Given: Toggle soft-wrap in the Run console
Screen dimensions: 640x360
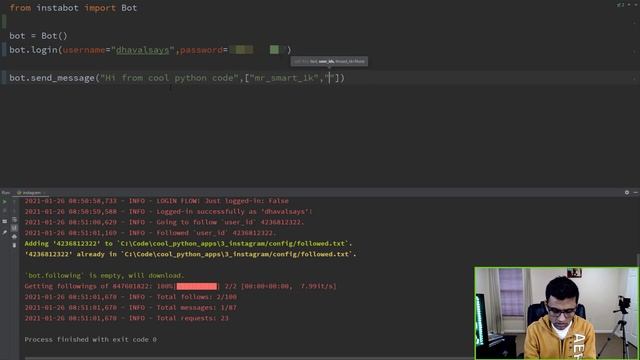Looking at the screenshot, I should [x=14, y=220].
